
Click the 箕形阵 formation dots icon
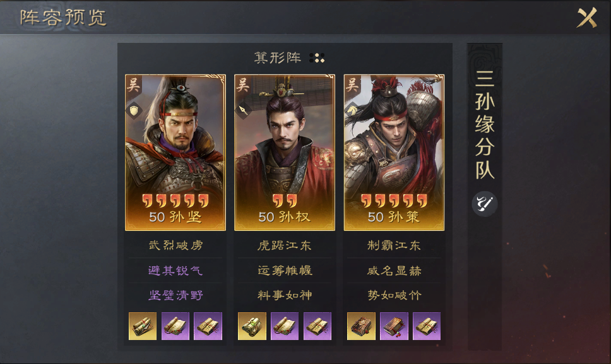(x=317, y=58)
